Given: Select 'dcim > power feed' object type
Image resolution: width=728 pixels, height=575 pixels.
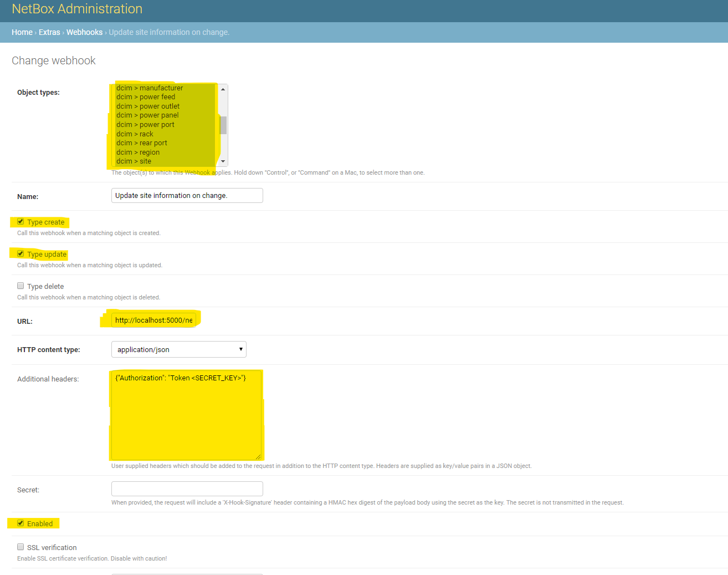Looking at the screenshot, I should pos(165,97).
